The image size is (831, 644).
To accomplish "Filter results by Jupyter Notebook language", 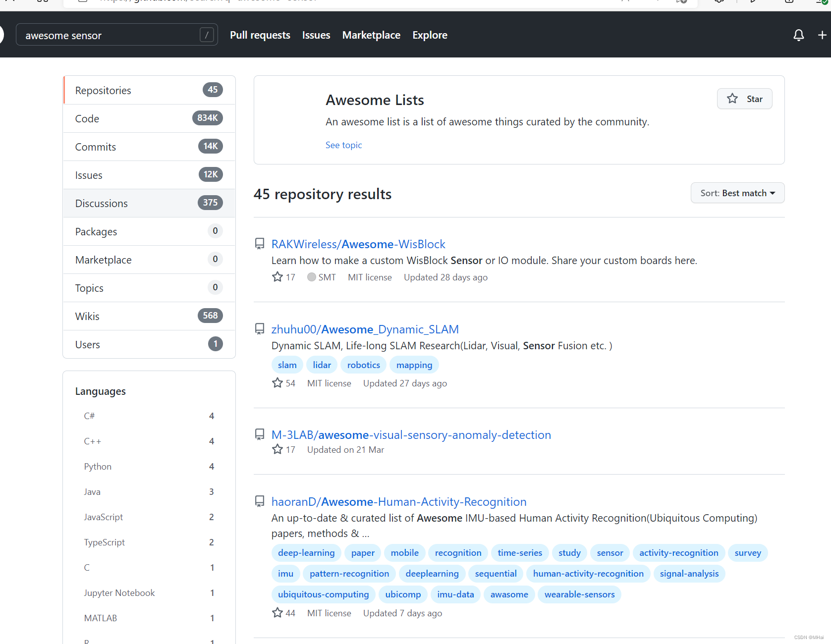I will tap(149, 592).
